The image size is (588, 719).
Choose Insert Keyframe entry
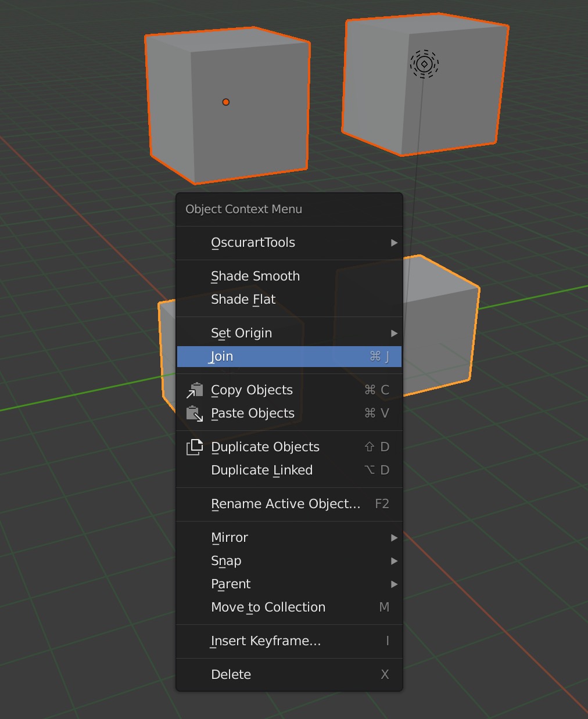coord(289,641)
